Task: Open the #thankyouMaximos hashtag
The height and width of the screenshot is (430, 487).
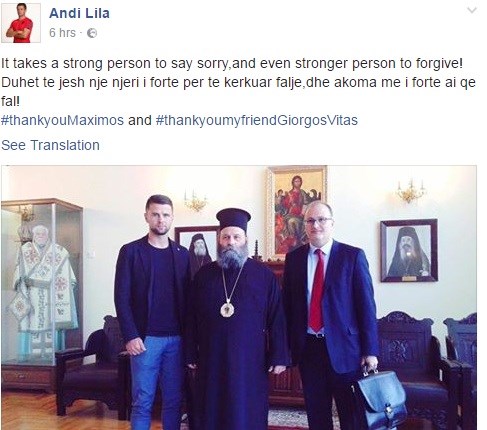Action: pyautogui.click(x=62, y=120)
